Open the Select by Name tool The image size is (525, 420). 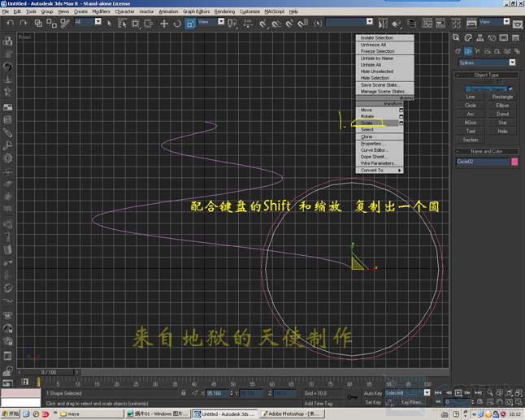(x=122, y=24)
